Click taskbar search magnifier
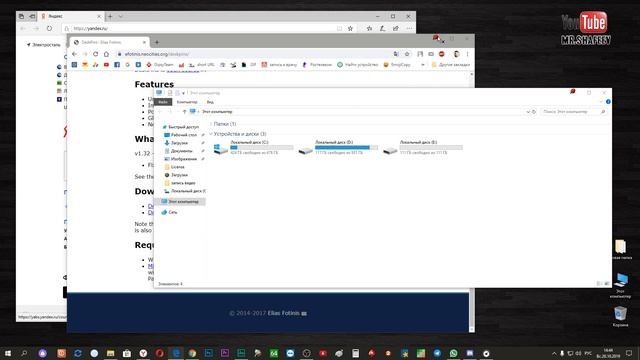Image resolution: width=640 pixels, height=360 pixels. (24, 353)
